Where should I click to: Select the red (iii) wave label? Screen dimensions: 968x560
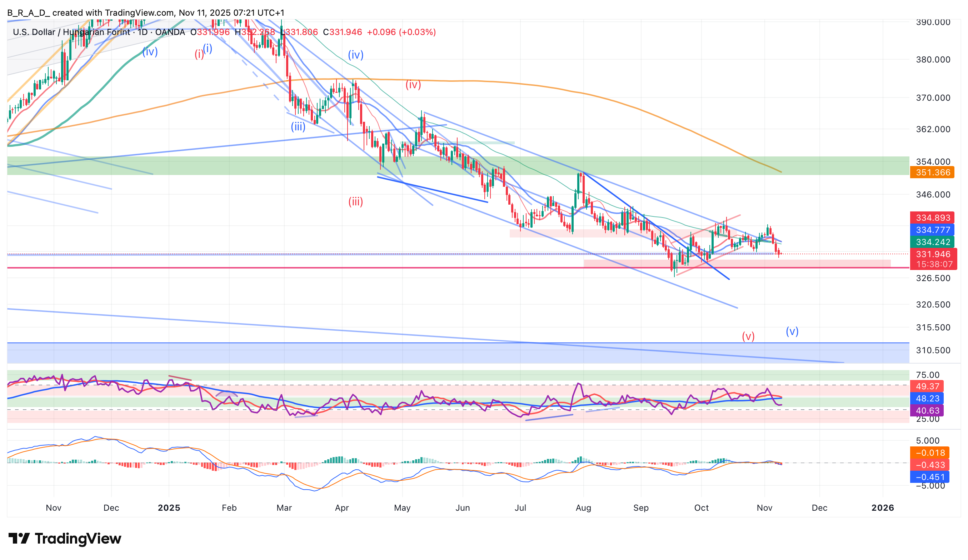coord(356,202)
